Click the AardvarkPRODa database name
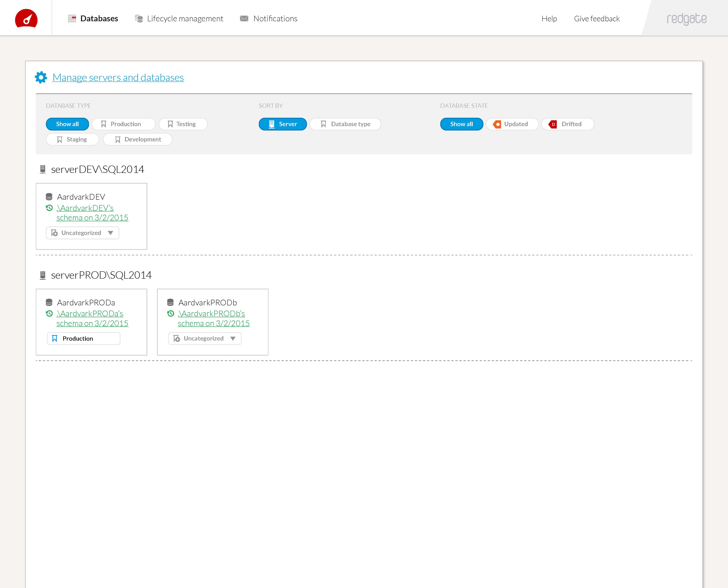728x588 pixels. pos(86,302)
